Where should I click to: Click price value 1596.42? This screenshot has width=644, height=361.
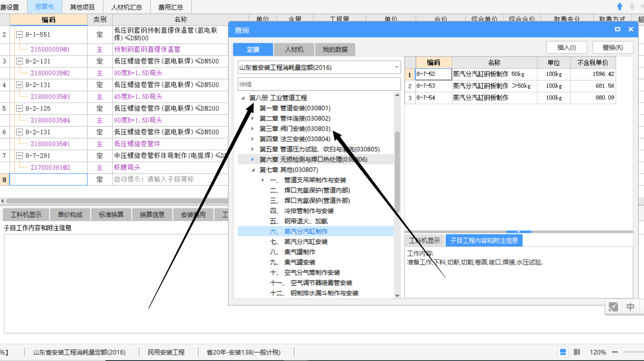click(x=603, y=74)
